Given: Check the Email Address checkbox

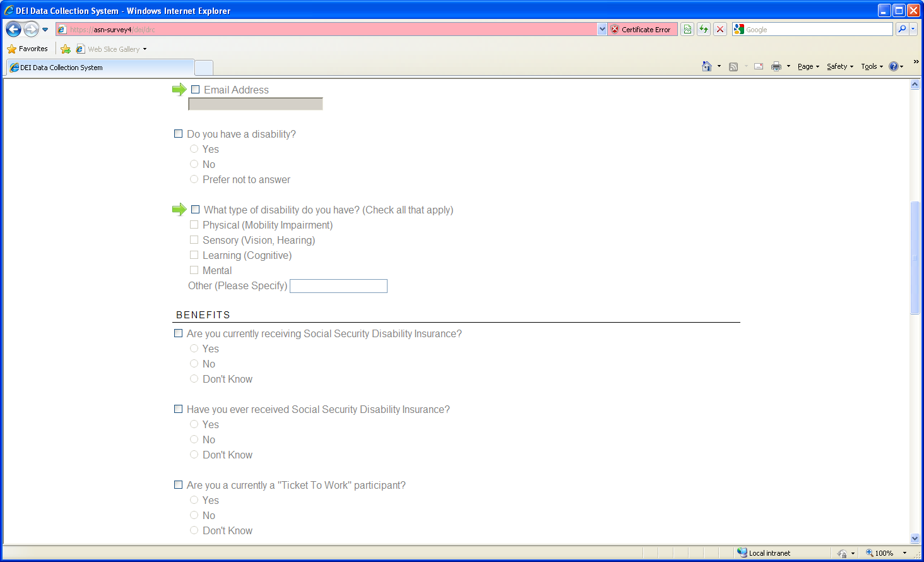Looking at the screenshot, I should (196, 90).
